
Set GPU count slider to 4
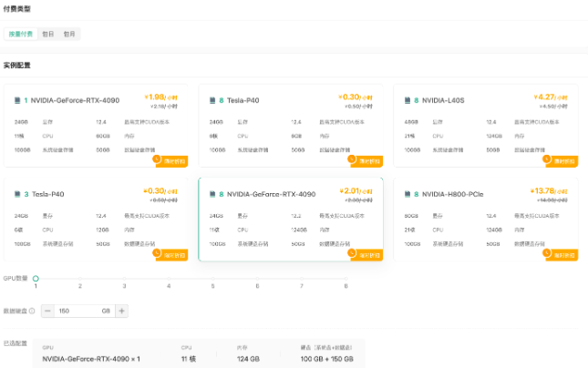169,279
